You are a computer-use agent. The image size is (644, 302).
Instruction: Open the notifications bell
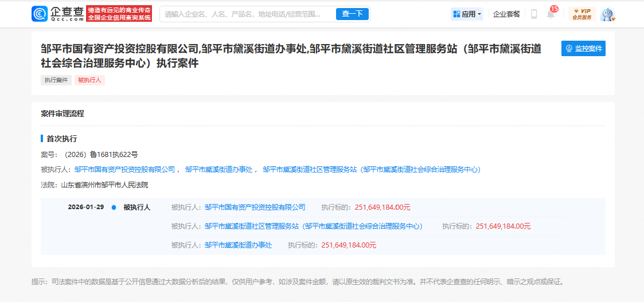pyautogui.click(x=551, y=15)
